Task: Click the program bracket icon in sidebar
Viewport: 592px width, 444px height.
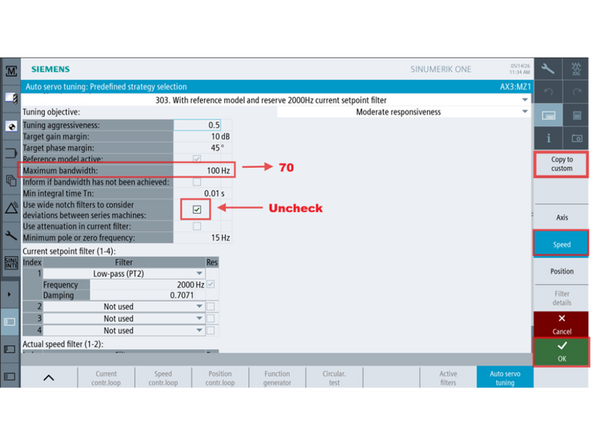Action: [11, 153]
